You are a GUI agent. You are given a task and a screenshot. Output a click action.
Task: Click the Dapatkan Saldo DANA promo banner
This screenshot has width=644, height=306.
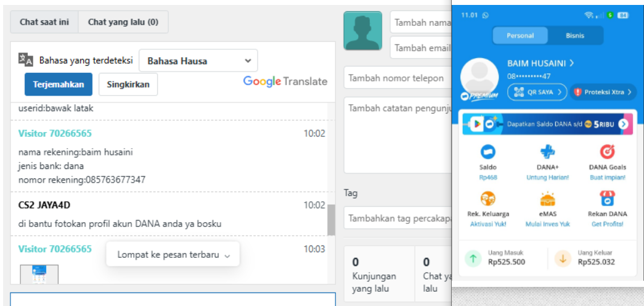(x=547, y=124)
